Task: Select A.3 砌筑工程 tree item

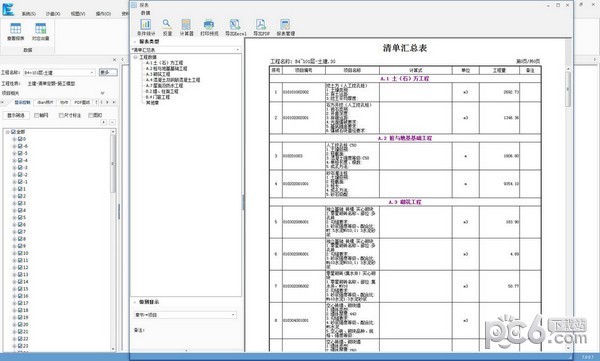Action: [x=157, y=74]
